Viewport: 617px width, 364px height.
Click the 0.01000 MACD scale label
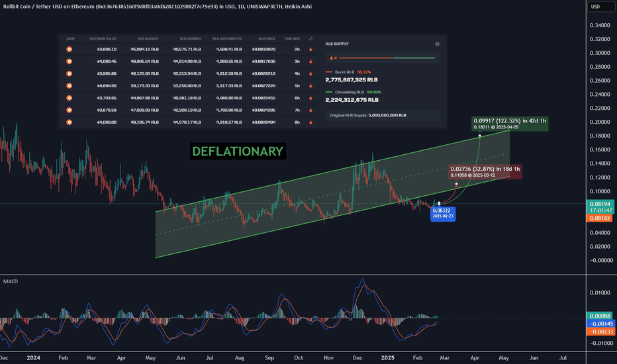(x=600, y=293)
